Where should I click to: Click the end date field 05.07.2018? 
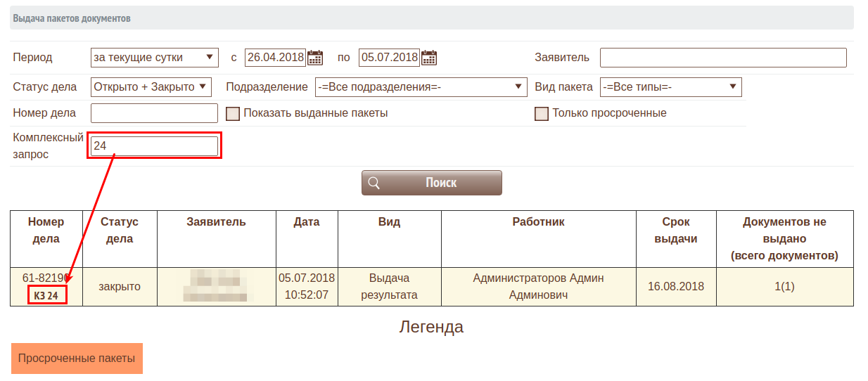(x=389, y=58)
